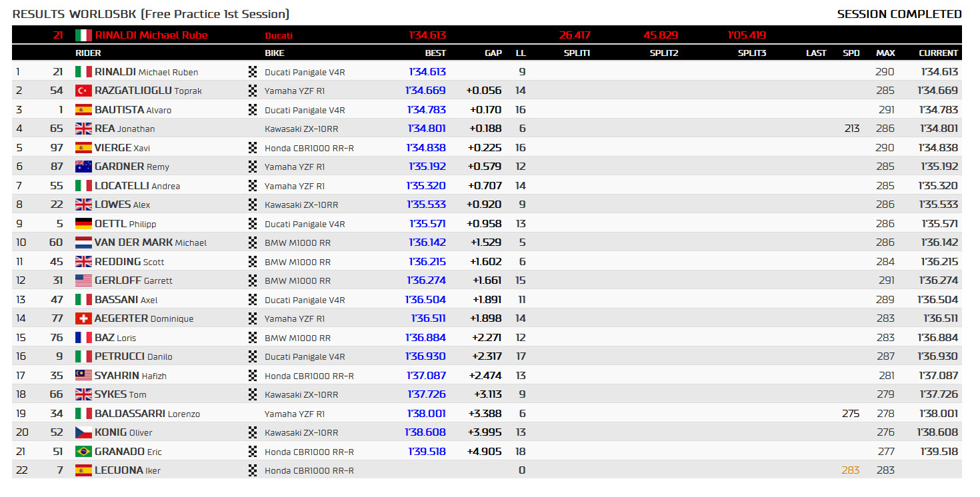Click the red highlighted RINALDI Michael Rube header
980x497 pixels.
(x=151, y=35)
